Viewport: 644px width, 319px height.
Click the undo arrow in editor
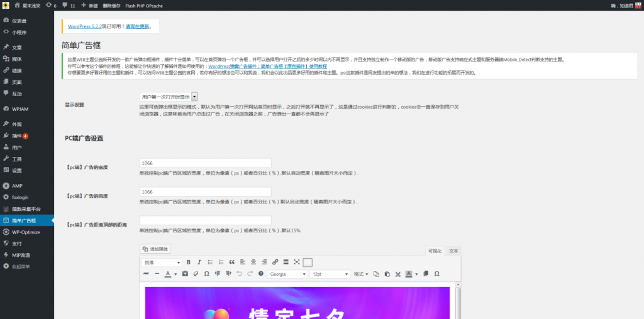pos(238,274)
